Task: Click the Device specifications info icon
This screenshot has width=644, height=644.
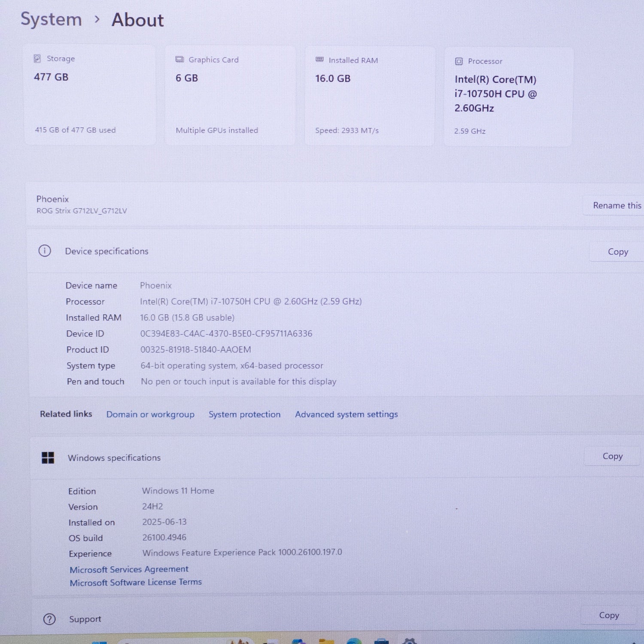Action: click(45, 251)
